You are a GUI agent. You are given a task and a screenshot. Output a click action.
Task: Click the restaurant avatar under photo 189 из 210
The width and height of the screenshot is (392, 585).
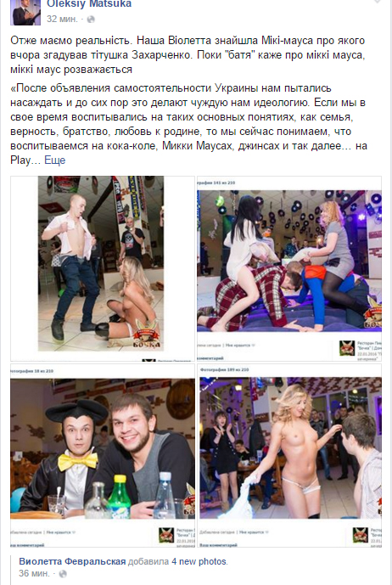(x=361, y=535)
